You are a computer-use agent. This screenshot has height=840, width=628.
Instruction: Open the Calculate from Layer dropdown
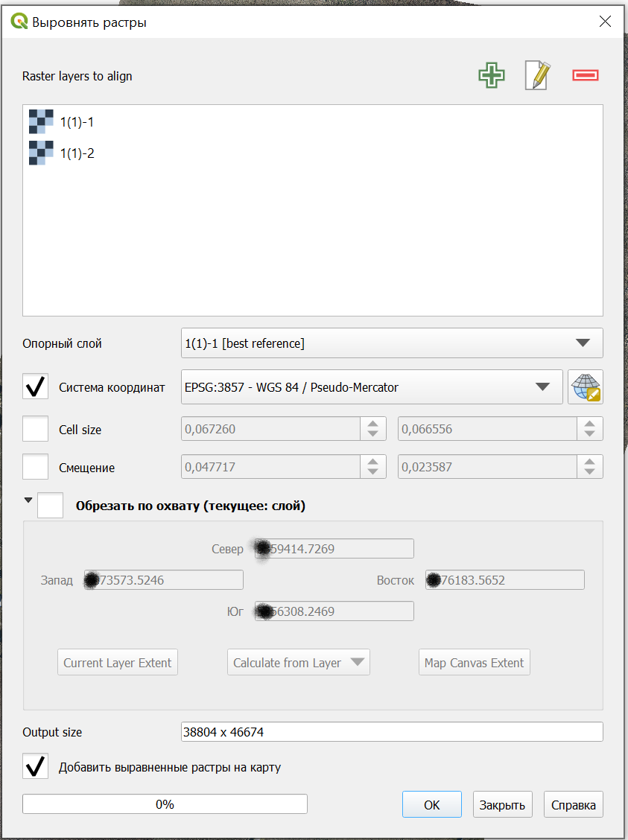(x=299, y=662)
